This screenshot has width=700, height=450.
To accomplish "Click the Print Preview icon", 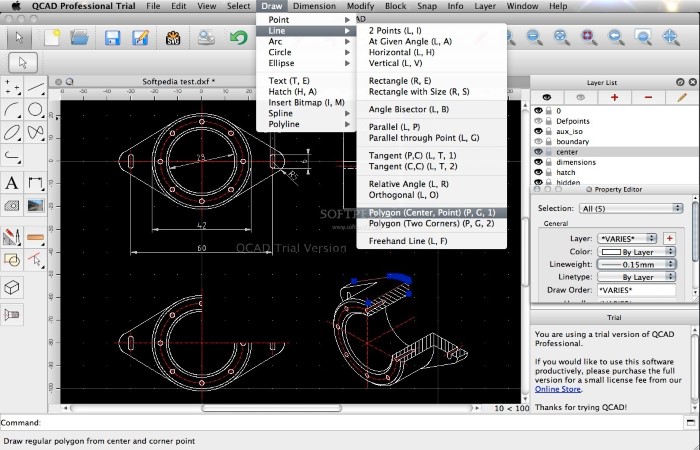I will tap(206, 38).
